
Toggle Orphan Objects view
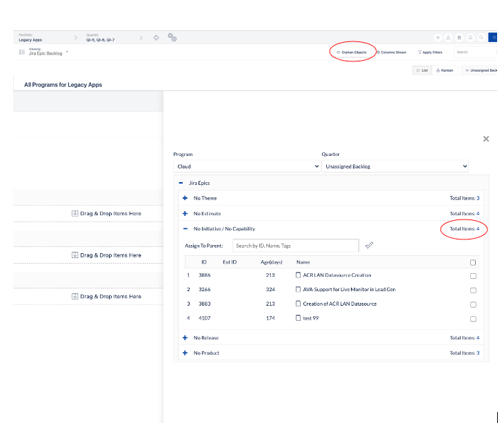tap(352, 52)
